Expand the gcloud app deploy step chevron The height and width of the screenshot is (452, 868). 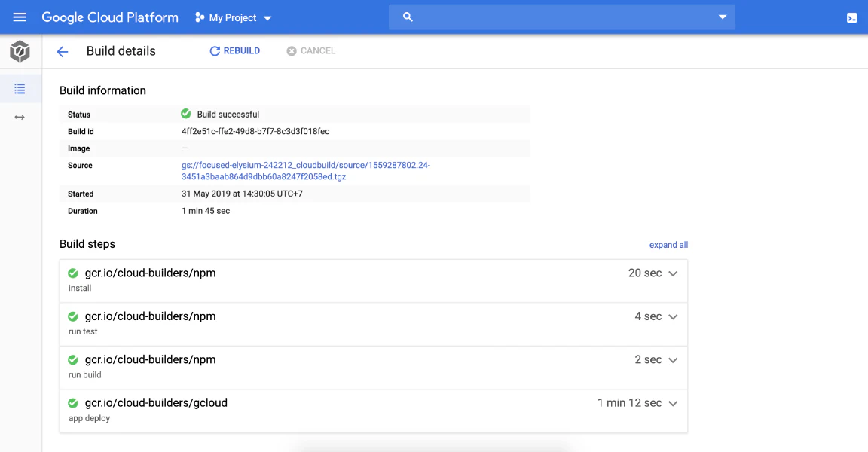[673, 403]
